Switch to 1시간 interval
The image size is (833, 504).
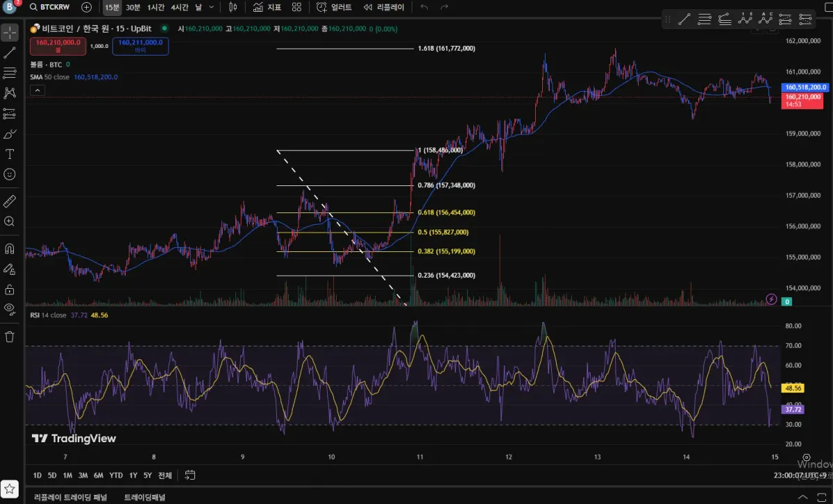(x=156, y=7)
